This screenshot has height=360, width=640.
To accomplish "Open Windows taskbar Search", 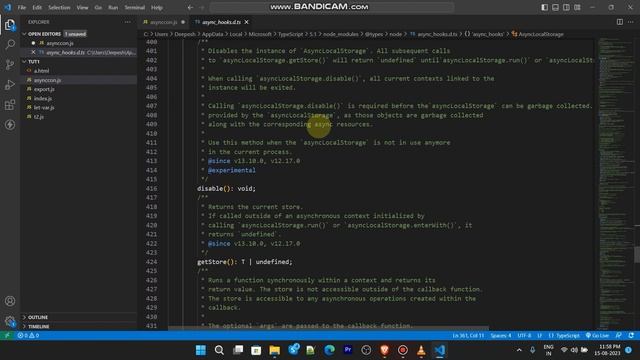I will tap(219, 350).
